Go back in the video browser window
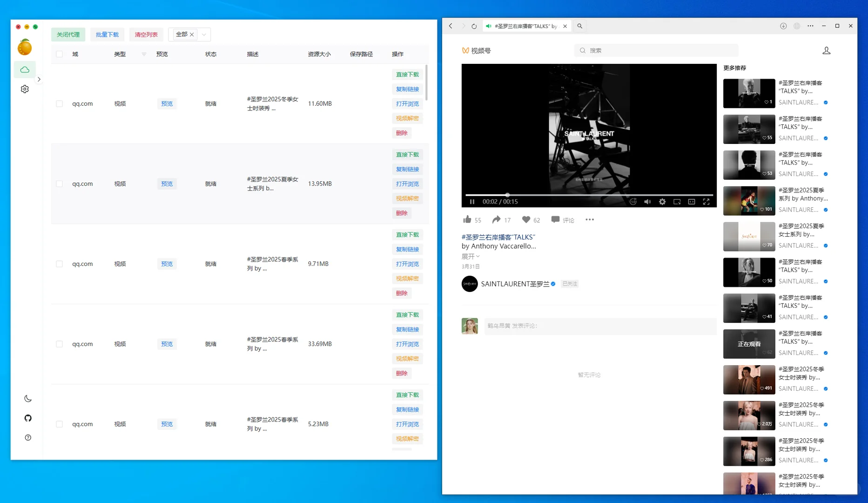The image size is (868, 503). coord(451,26)
